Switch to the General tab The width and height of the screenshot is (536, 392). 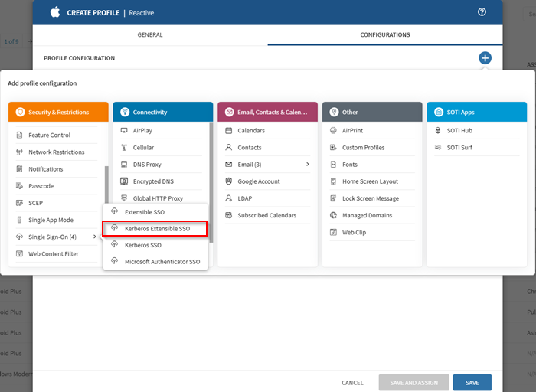tap(149, 34)
